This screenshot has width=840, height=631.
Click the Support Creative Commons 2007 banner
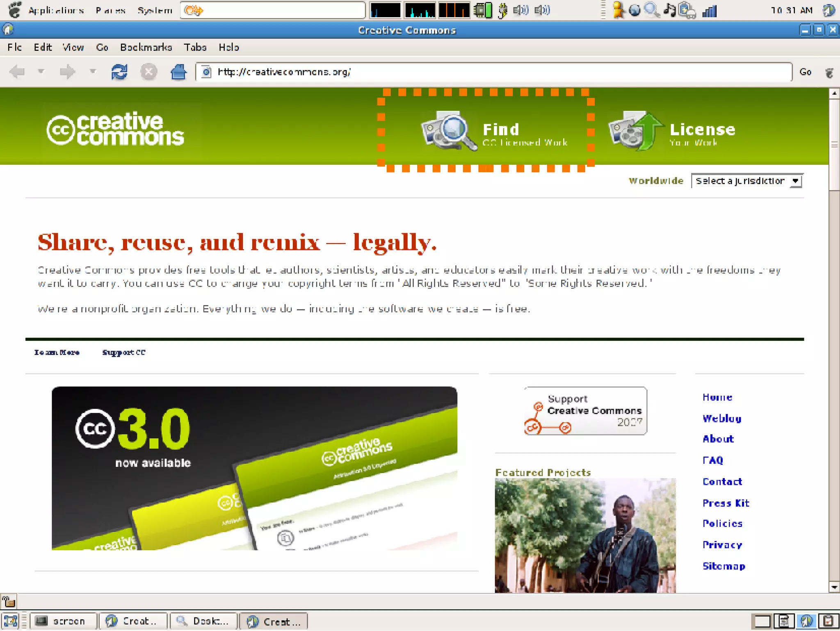coord(585,411)
